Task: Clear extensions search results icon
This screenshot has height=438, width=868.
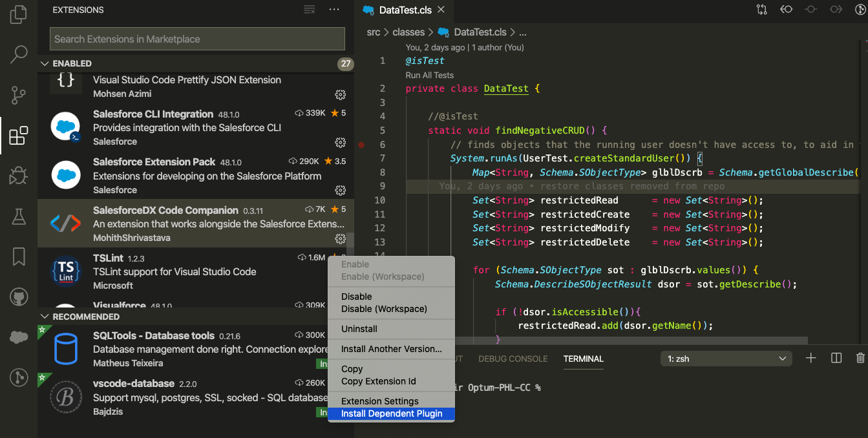Action: pos(310,10)
